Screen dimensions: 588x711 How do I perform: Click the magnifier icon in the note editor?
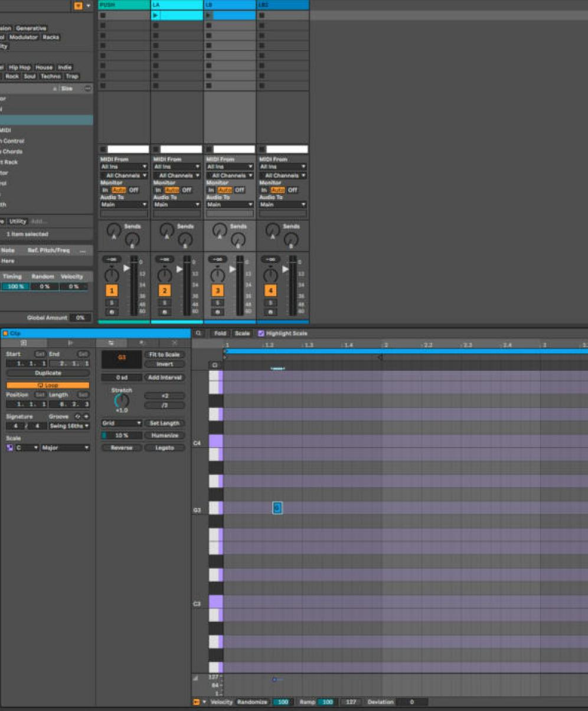[199, 333]
